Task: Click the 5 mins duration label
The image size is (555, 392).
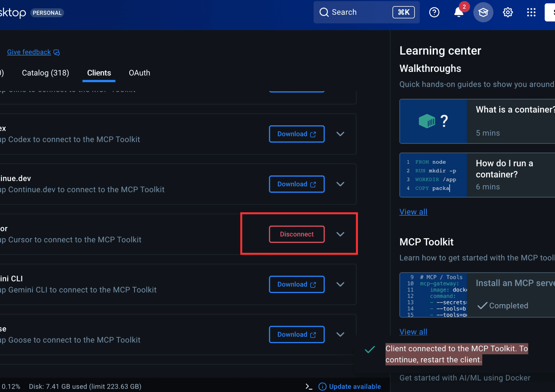Action: [488, 133]
